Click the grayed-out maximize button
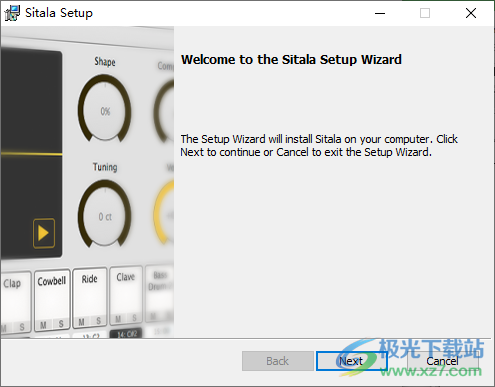Screen dimensions: 495x387 (425, 13)
